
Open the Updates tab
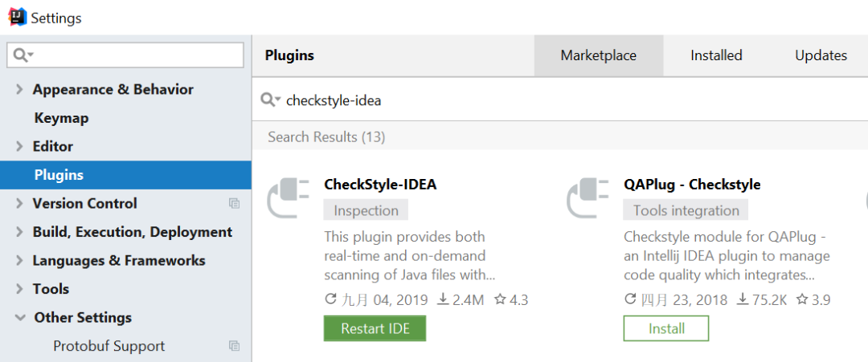click(821, 55)
